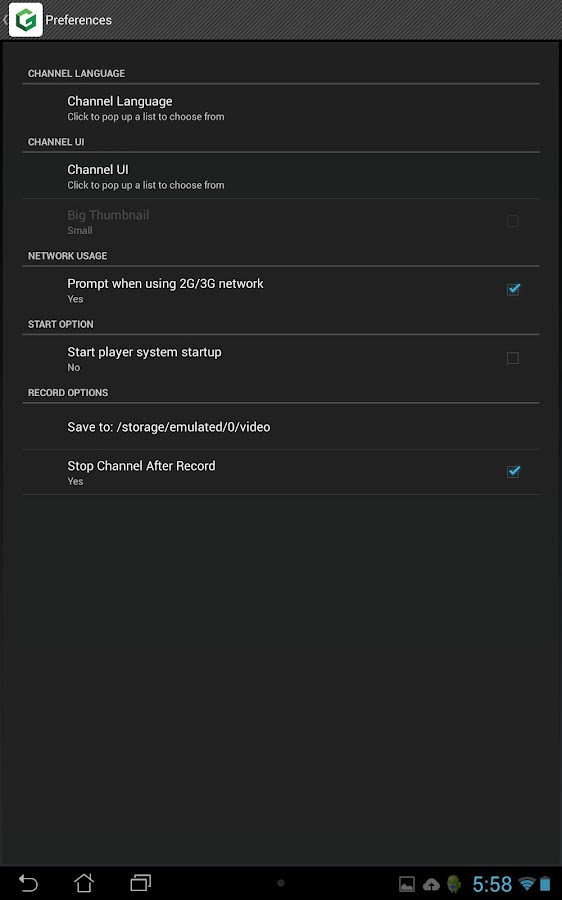Tap the Preferences title in header
Screen dimensions: 562x900
coord(79,20)
